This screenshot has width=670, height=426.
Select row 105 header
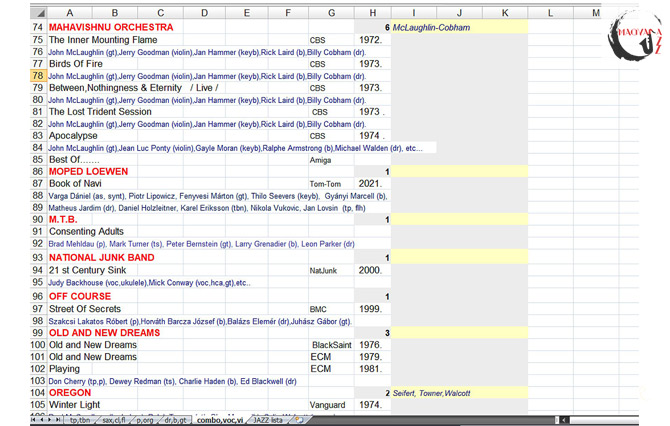pos(38,404)
